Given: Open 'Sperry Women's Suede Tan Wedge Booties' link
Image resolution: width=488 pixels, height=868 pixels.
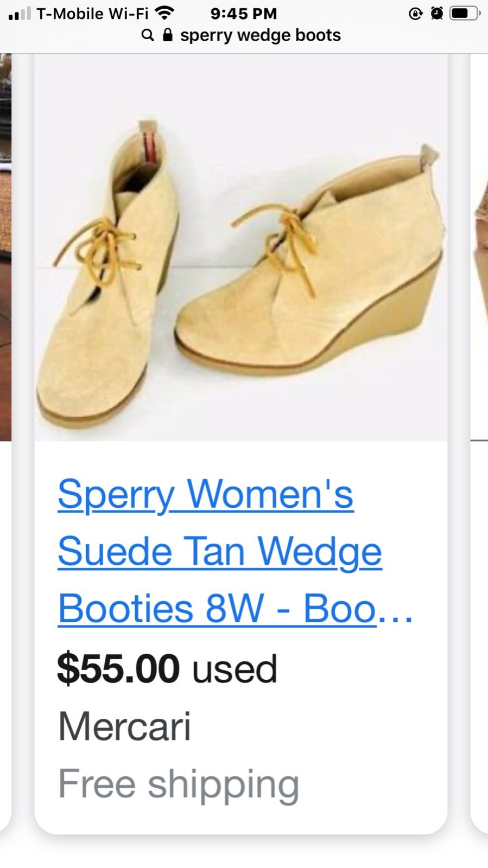Looking at the screenshot, I should tap(235, 551).
